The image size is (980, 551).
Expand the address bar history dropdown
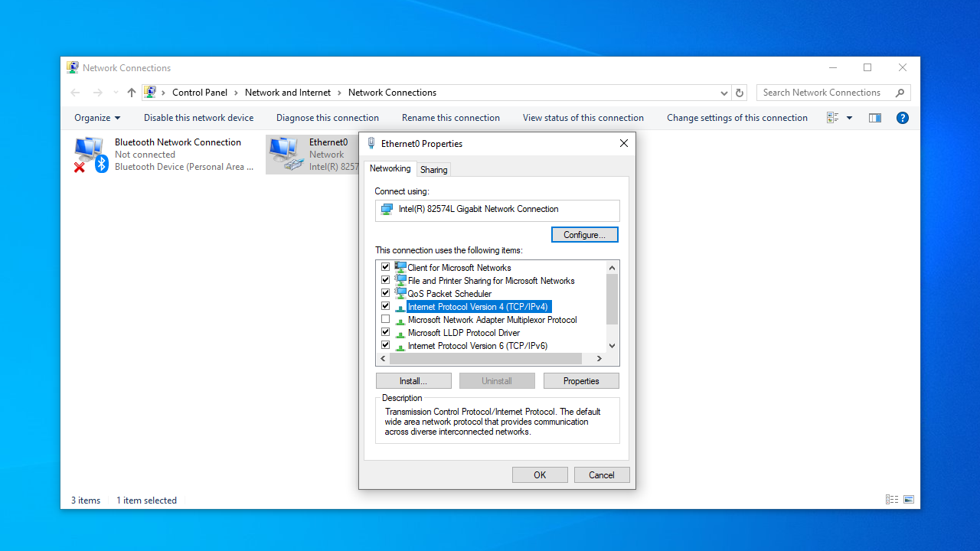click(724, 93)
